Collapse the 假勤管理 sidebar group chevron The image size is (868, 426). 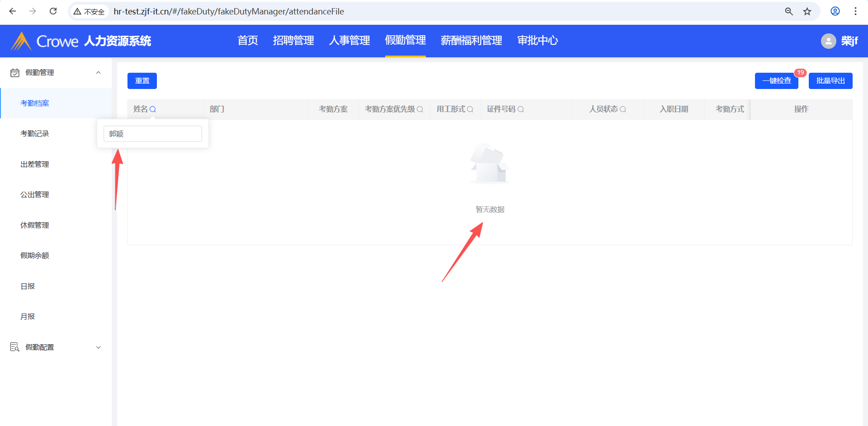tap(98, 73)
